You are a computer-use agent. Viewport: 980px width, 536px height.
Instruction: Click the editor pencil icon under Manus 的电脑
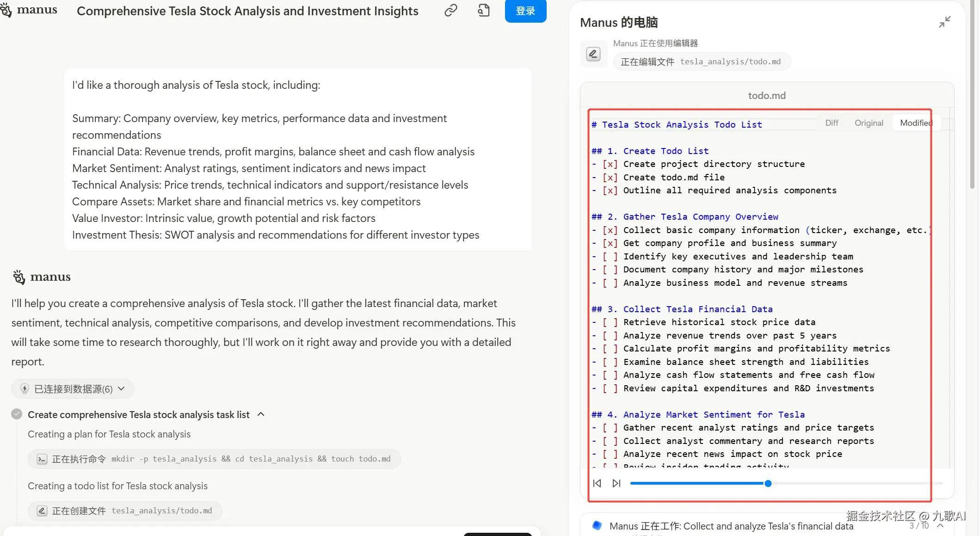(x=593, y=54)
